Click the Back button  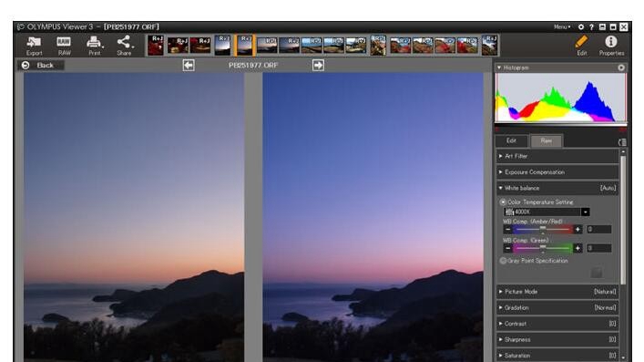tap(41, 65)
